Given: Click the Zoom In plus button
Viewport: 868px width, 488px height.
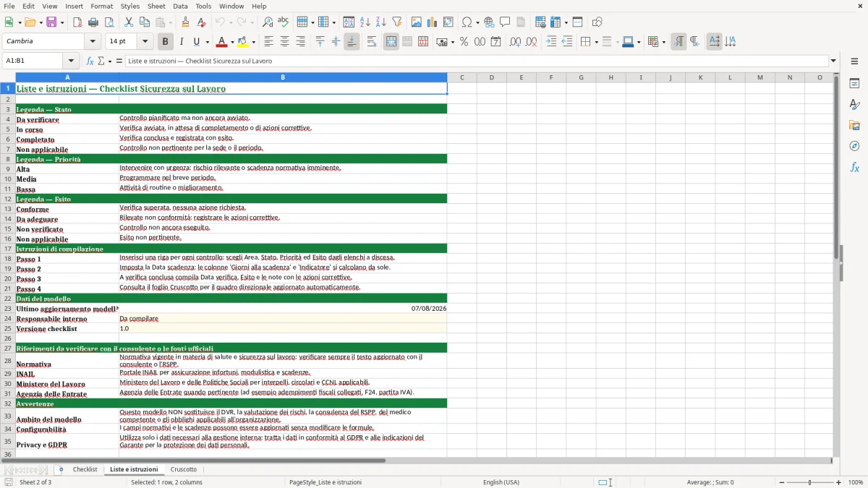Looking at the screenshot, I should 839,482.
